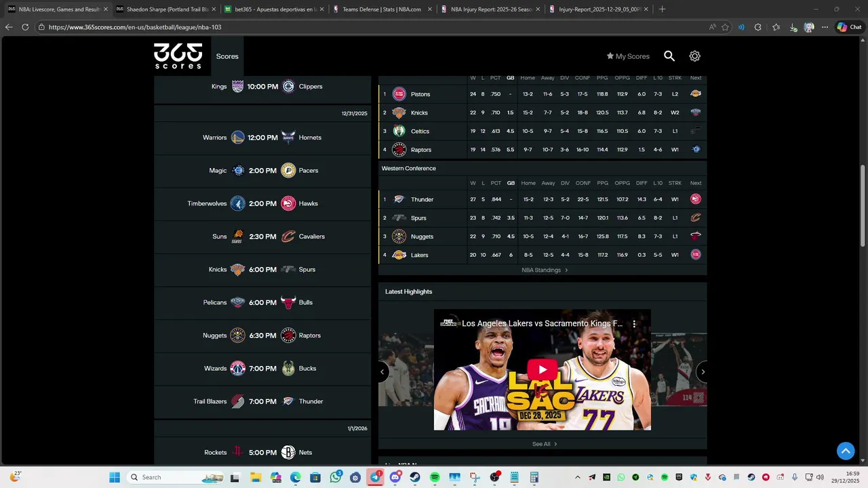Viewport: 868px width, 488px height.
Task: Switch to the NBA Injury Report 2025-26 tab
Action: 490,9
